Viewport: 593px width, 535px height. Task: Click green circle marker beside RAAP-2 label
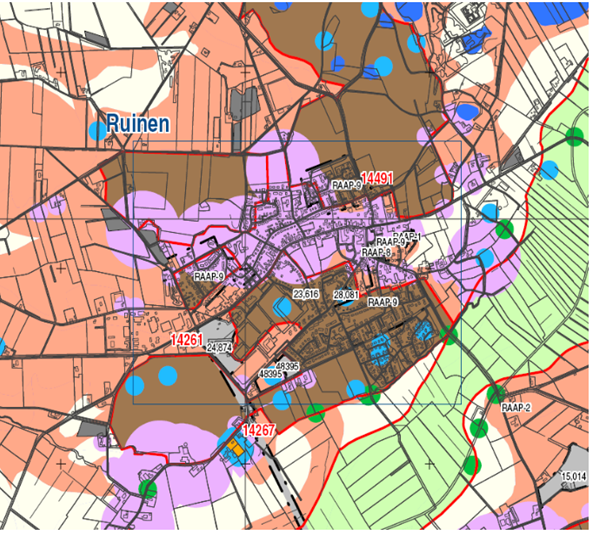tap(496, 394)
